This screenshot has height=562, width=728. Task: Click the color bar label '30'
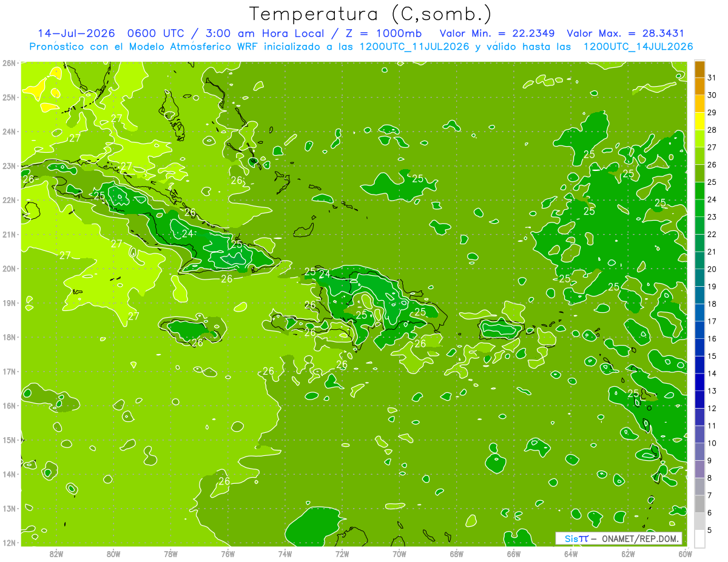tap(712, 95)
